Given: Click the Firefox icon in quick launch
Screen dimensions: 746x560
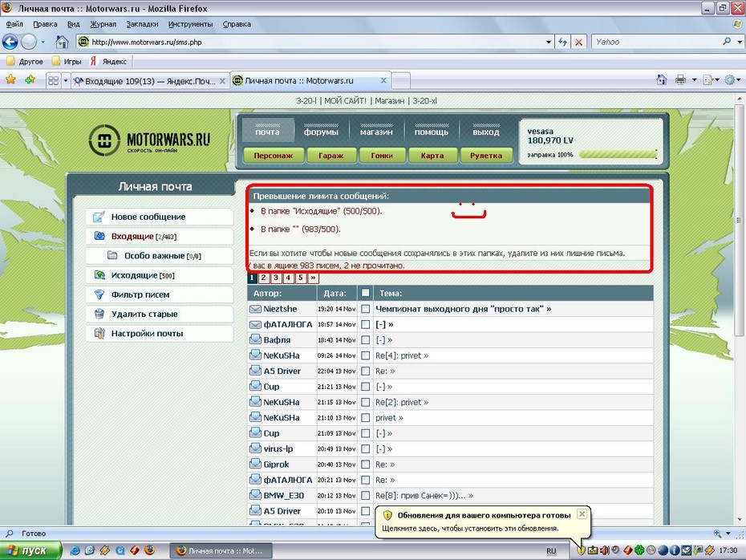Looking at the screenshot, I should 150,550.
